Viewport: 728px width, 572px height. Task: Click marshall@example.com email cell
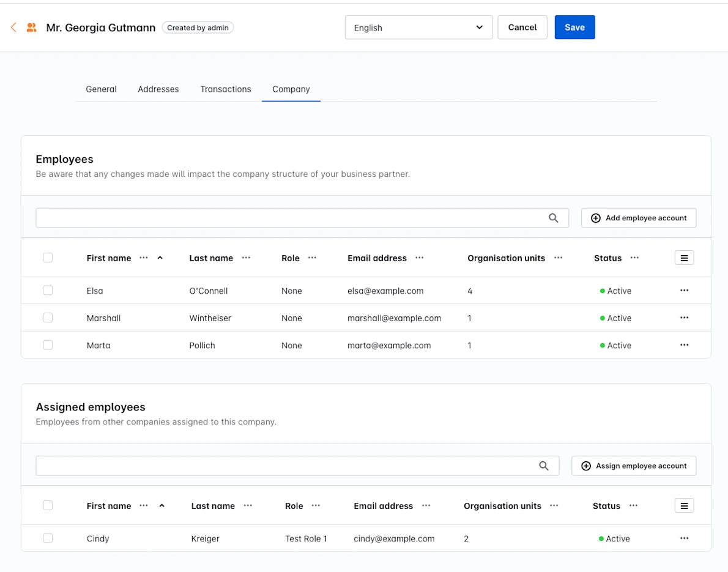pos(394,319)
